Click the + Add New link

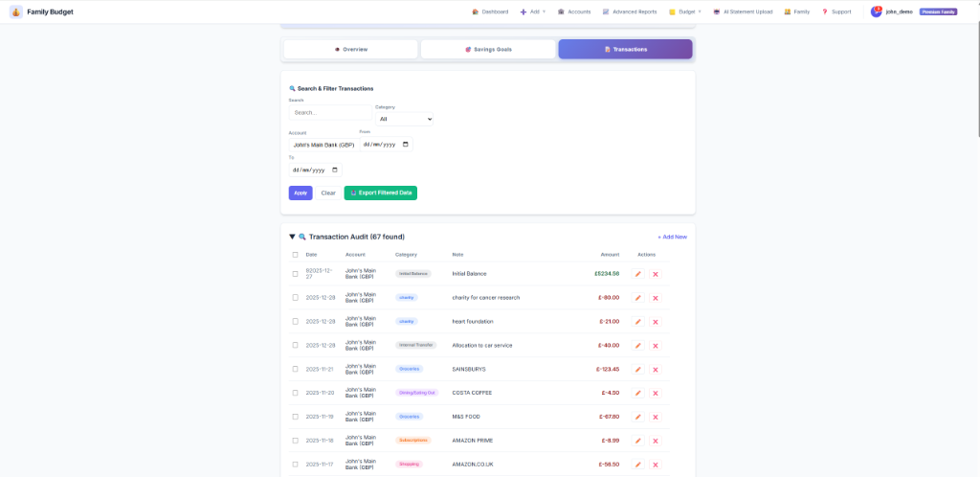(672, 237)
